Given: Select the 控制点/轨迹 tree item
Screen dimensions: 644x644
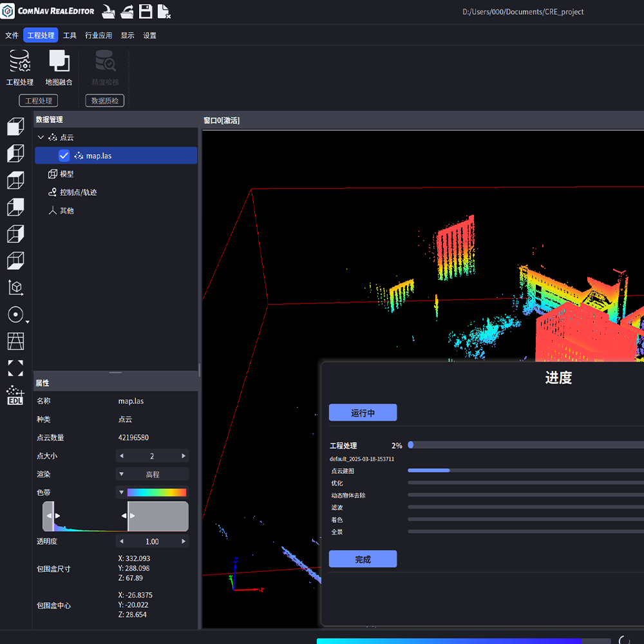Looking at the screenshot, I should tap(78, 192).
